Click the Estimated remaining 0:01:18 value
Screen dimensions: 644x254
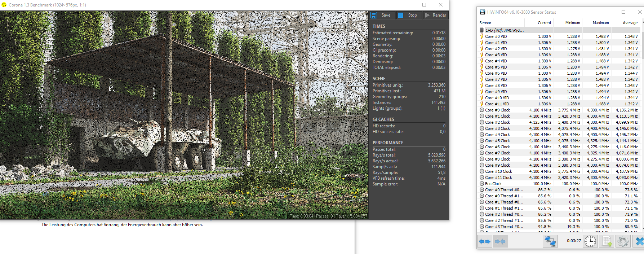click(x=439, y=33)
